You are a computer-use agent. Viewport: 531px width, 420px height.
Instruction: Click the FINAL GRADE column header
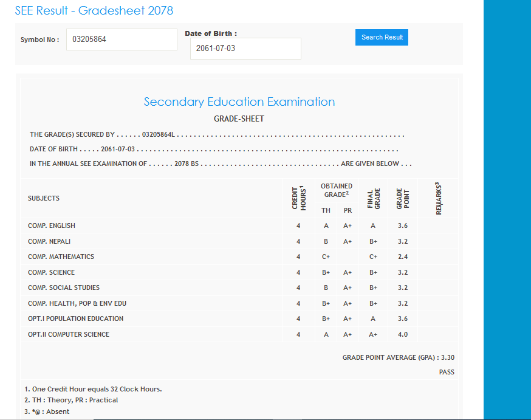[373, 198]
